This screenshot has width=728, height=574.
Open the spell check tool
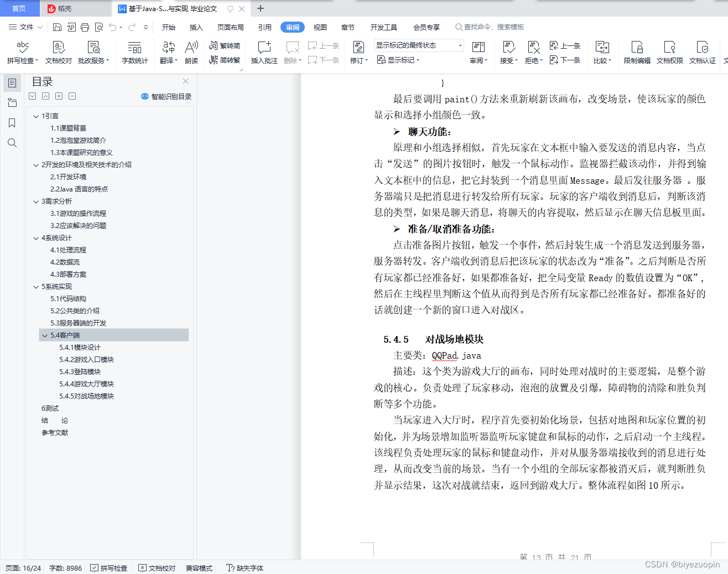coord(23,53)
